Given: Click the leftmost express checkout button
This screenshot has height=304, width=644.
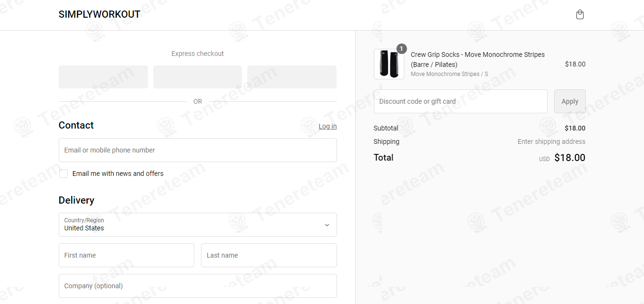Looking at the screenshot, I should click(103, 77).
